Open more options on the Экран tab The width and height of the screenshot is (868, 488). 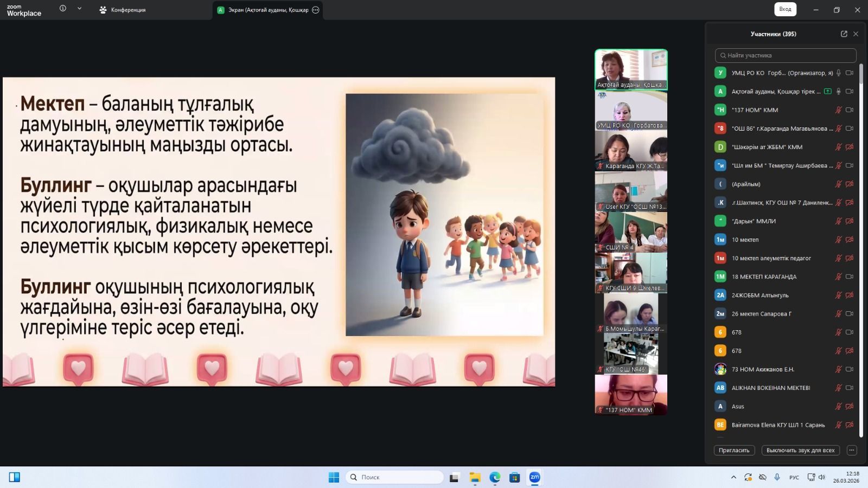316,10
